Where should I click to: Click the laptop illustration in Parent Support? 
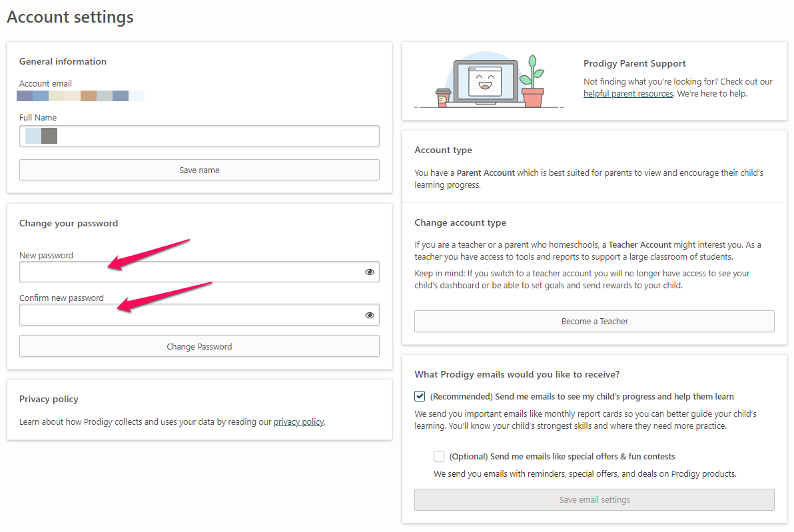pos(489,81)
